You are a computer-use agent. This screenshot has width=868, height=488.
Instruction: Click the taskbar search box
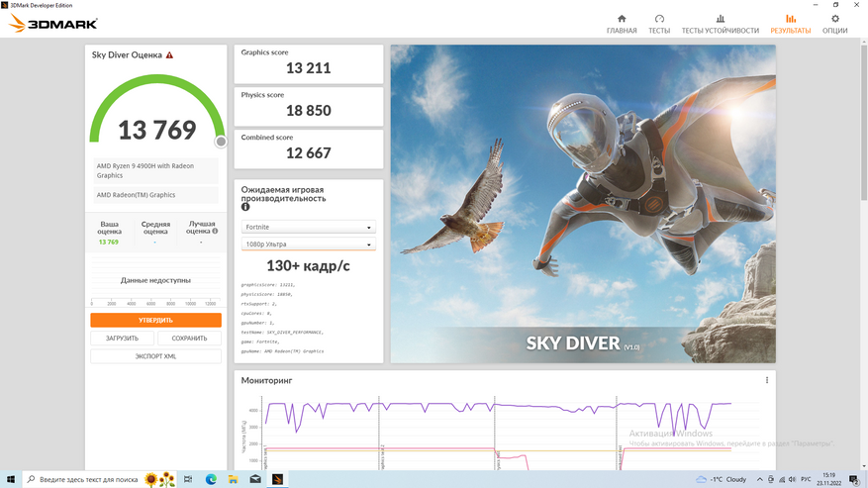point(100,479)
